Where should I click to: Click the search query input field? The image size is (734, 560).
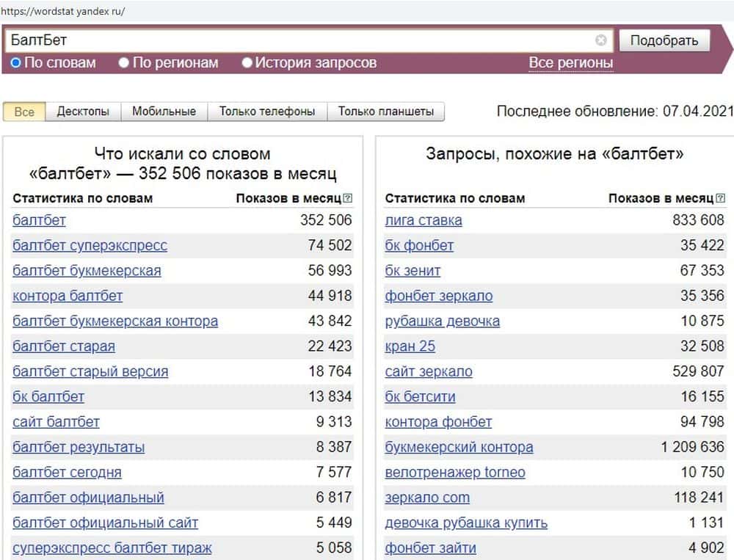[x=301, y=40]
